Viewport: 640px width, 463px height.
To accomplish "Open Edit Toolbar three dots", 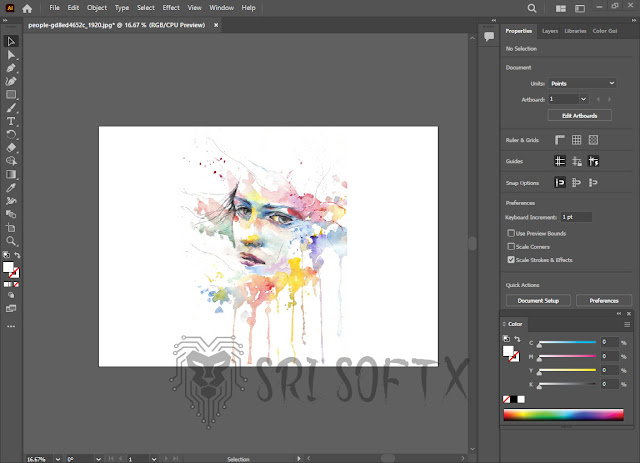I will tap(11, 326).
